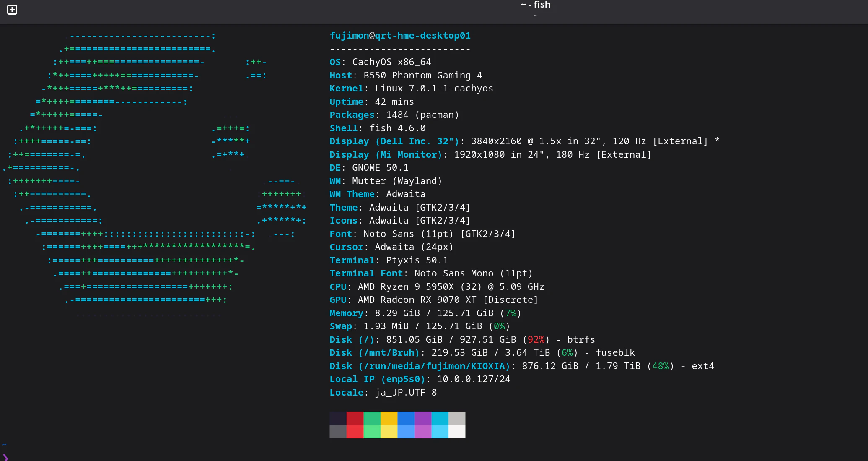
Task: Select the dark purple color swatch
Action: tap(423, 418)
